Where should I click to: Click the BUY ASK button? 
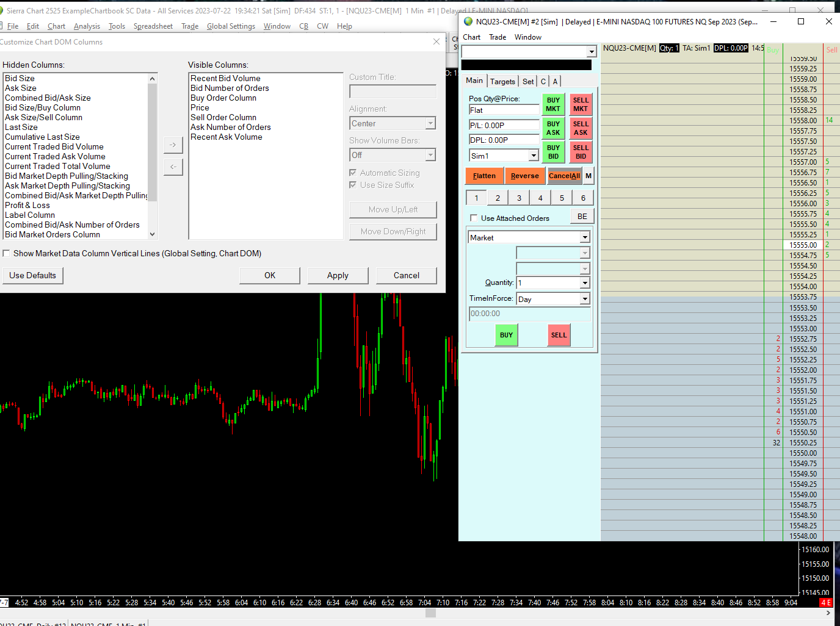coord(553,128)
